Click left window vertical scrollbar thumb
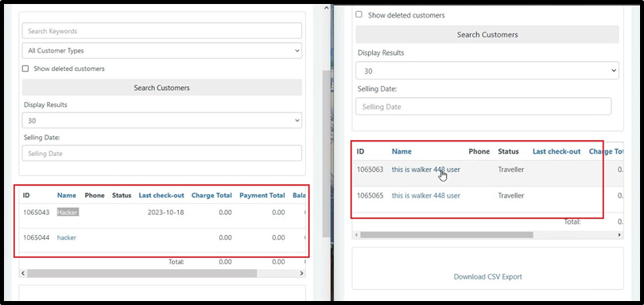 pos(327,153)
